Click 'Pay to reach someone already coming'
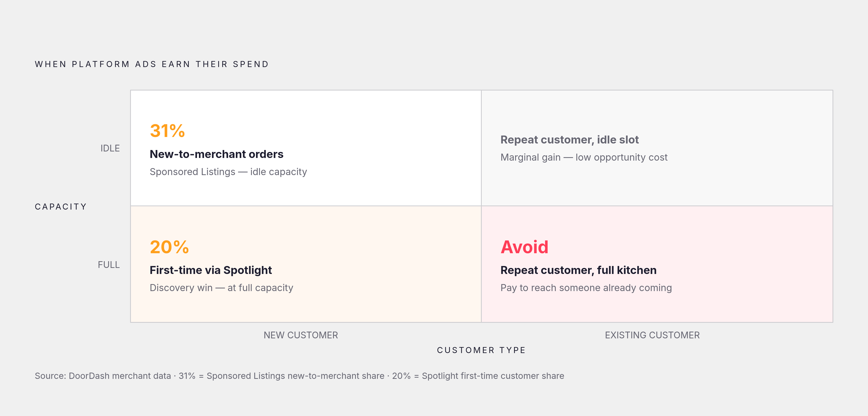Viewport: 868px width, 416px height. [x=586, y=288]
